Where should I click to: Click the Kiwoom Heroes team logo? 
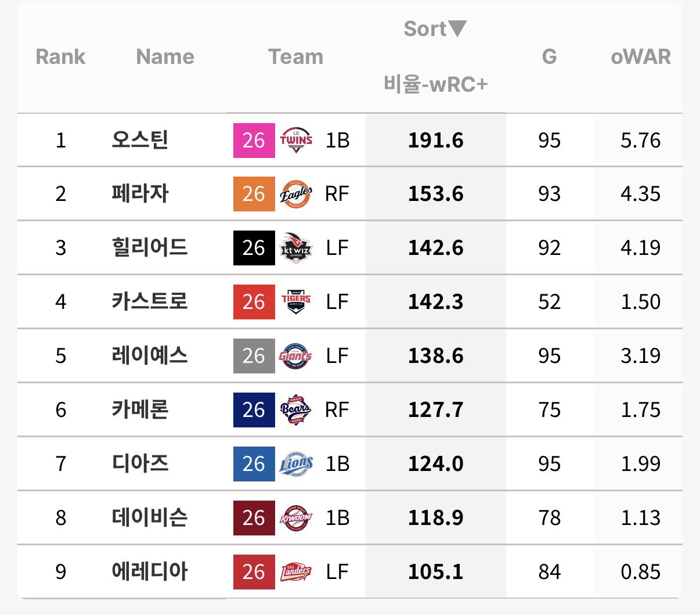coord(296,517)
